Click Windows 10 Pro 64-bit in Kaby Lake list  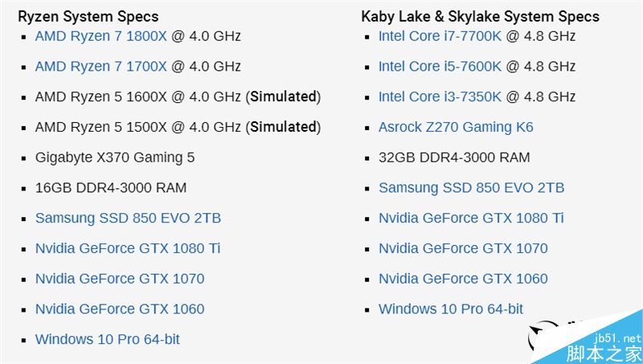pos(450,309)
